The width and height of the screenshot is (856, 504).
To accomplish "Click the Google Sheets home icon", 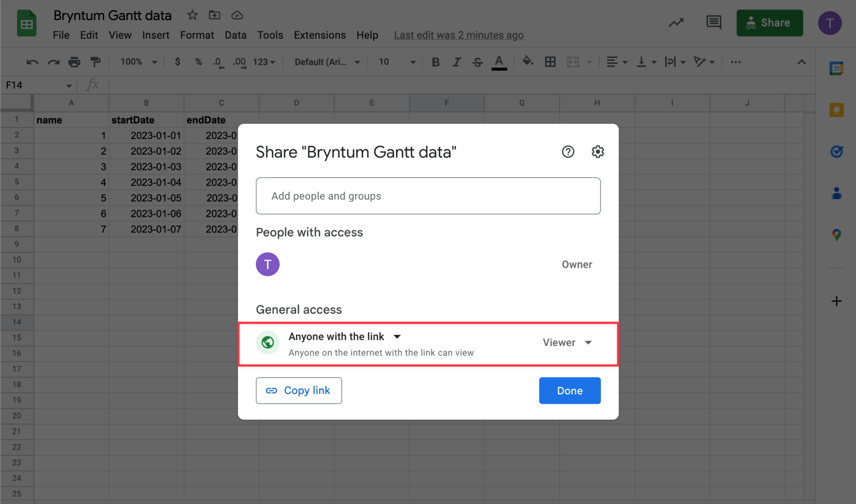I will (27, 23).
